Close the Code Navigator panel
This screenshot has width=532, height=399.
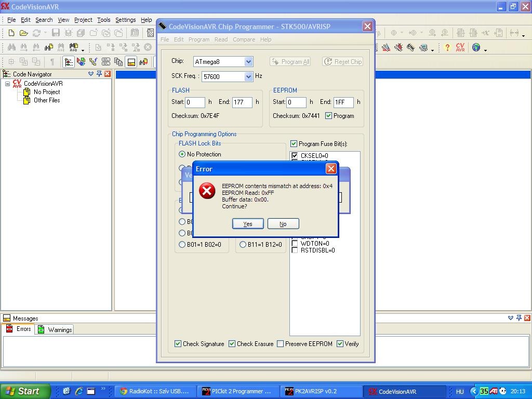108,74
